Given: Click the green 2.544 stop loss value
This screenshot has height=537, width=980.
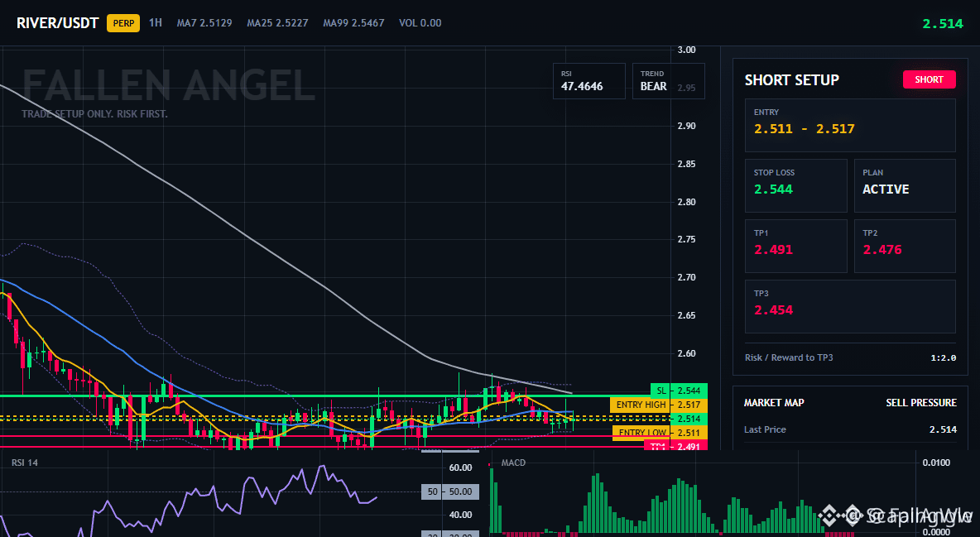Looking at the screenshot, I should pyautogui.click(x=773, y=189).
